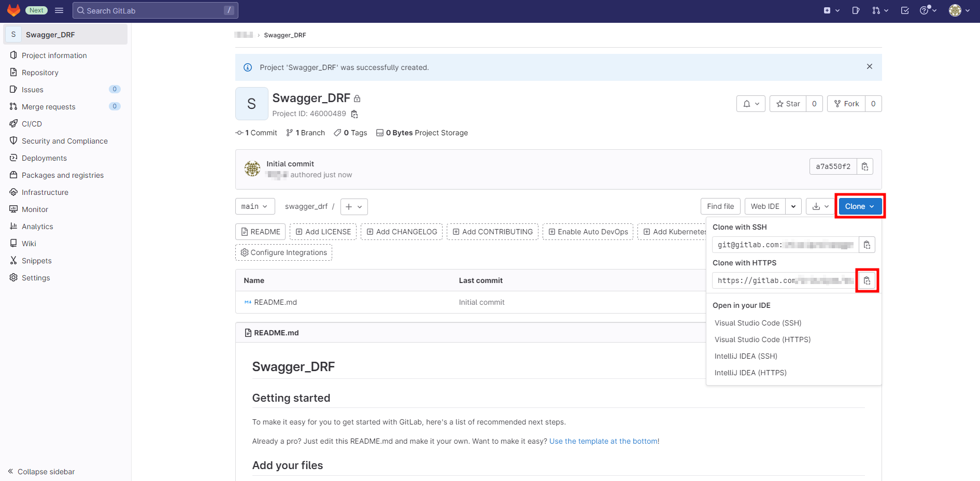
Task: Open the Issues icon in top bar
Action: (856, 10)
